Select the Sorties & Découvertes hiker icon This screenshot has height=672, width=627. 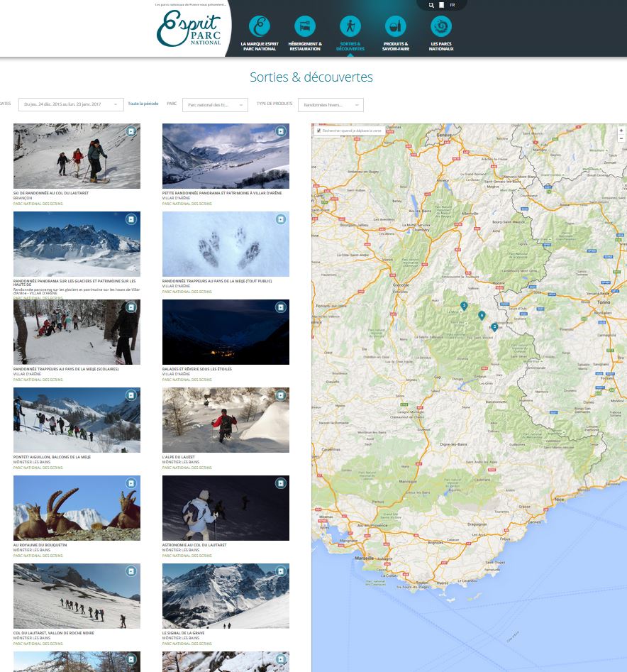(x=350, y=26)
